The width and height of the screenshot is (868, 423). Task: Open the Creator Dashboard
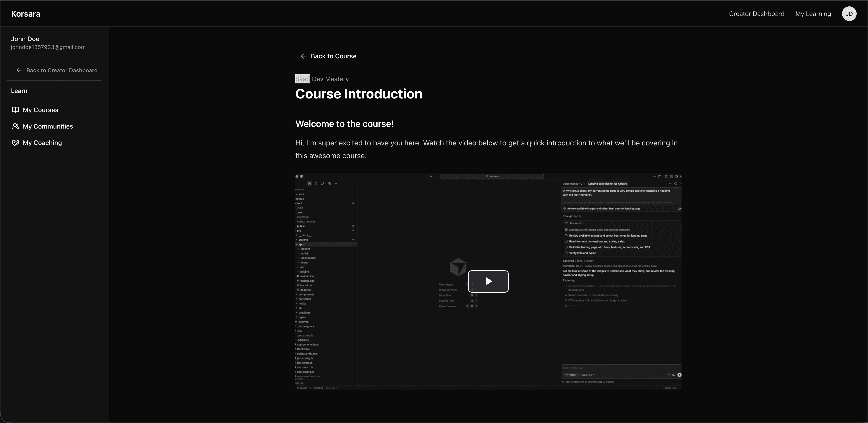(756, 13)
